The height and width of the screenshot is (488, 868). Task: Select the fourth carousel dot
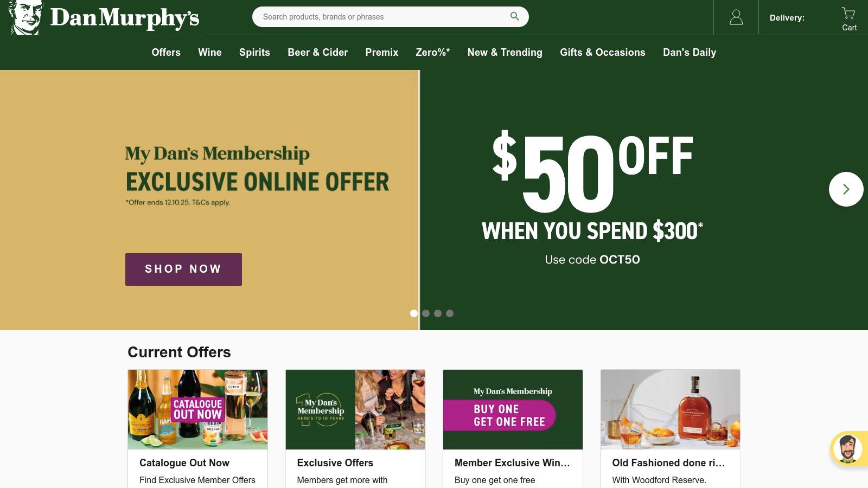click(450, 313)
